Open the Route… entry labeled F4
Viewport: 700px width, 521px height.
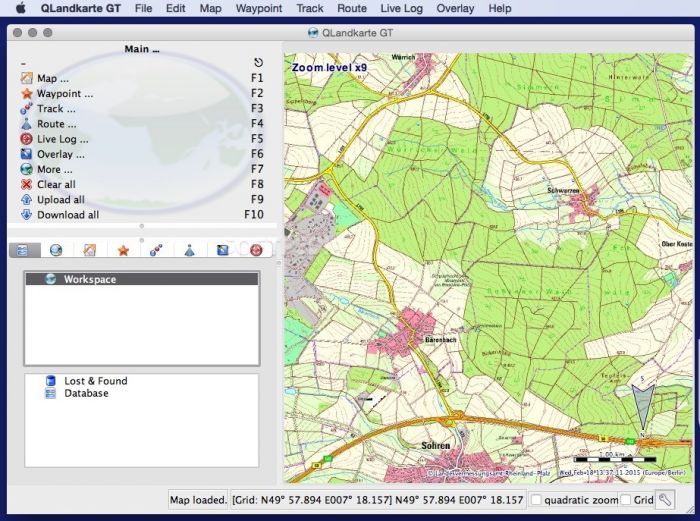click(142, 124)
